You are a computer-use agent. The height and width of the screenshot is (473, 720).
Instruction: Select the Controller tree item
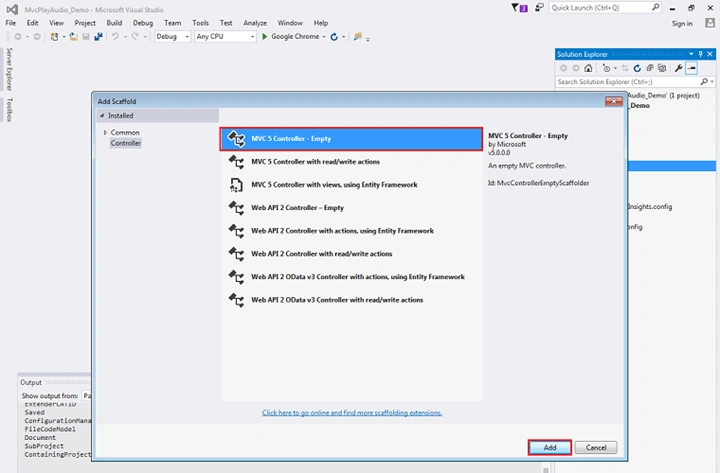(126, 143)
